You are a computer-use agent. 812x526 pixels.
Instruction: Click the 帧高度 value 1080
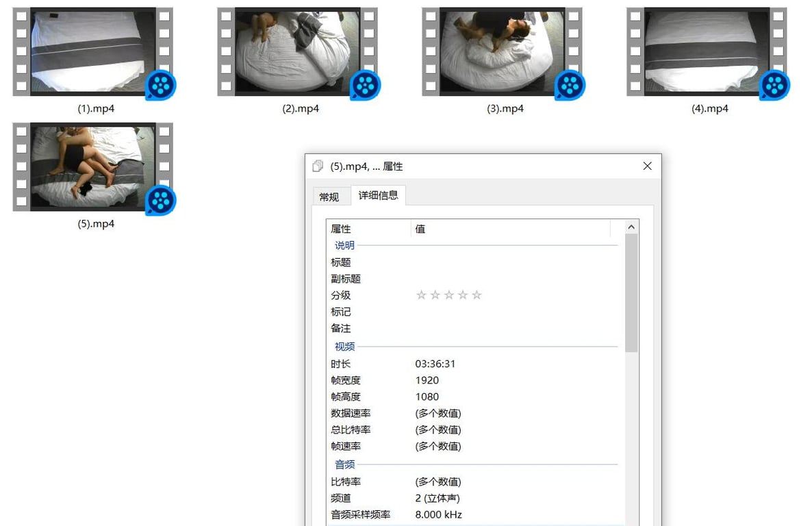click(x=427, y=397)
